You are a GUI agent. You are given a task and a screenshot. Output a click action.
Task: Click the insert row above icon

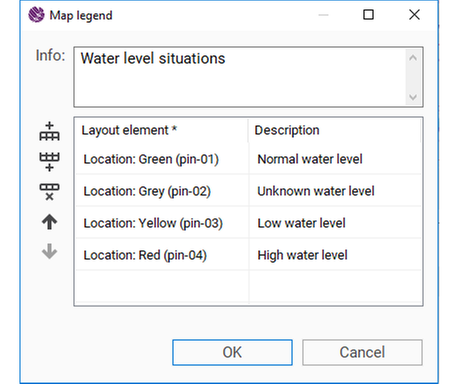[x=49, y=131]
